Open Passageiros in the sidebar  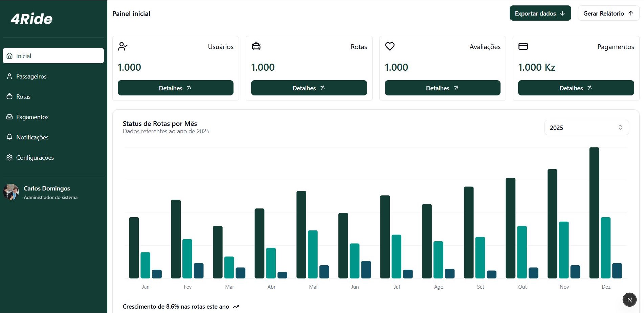[x=31, y=76]
